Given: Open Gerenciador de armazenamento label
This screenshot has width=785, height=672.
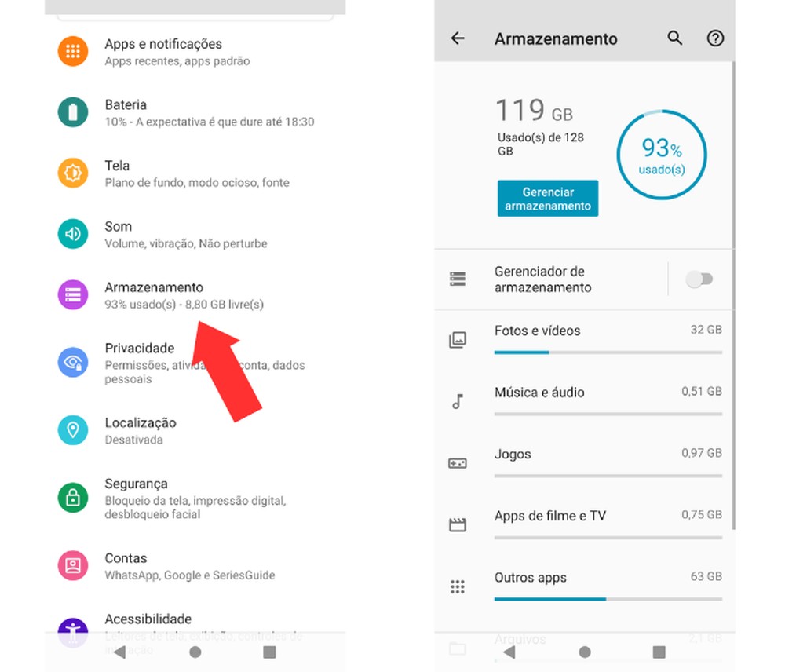Looking at the screenshot, I should pos(542,279).
